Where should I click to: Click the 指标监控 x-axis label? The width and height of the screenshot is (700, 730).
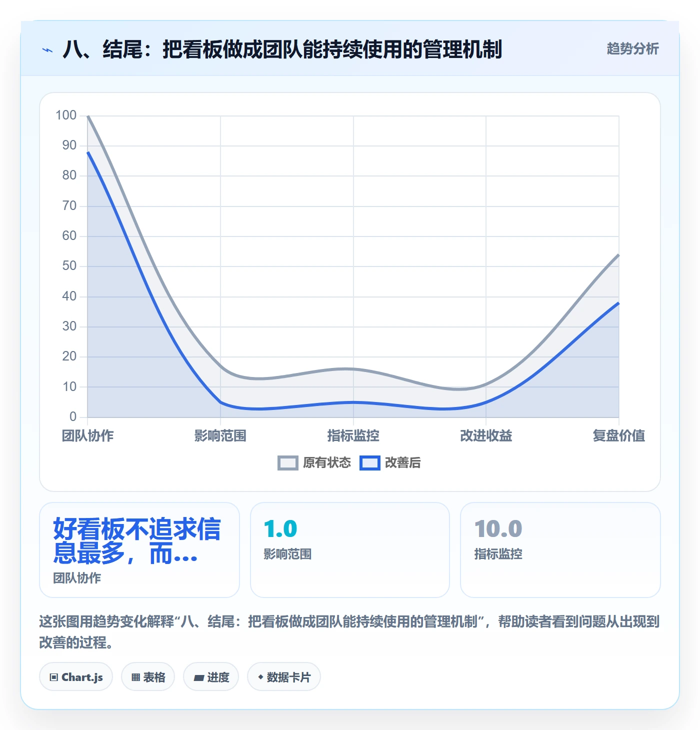point(353,436)
